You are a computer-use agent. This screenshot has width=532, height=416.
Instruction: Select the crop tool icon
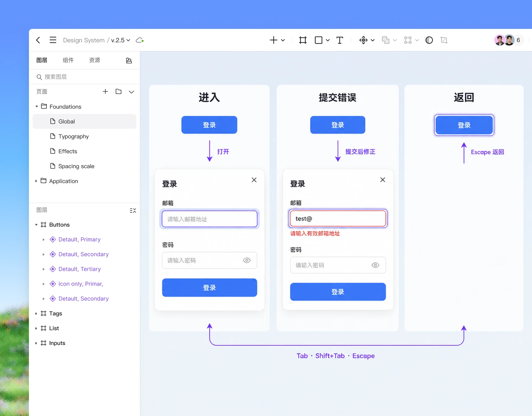444,40
